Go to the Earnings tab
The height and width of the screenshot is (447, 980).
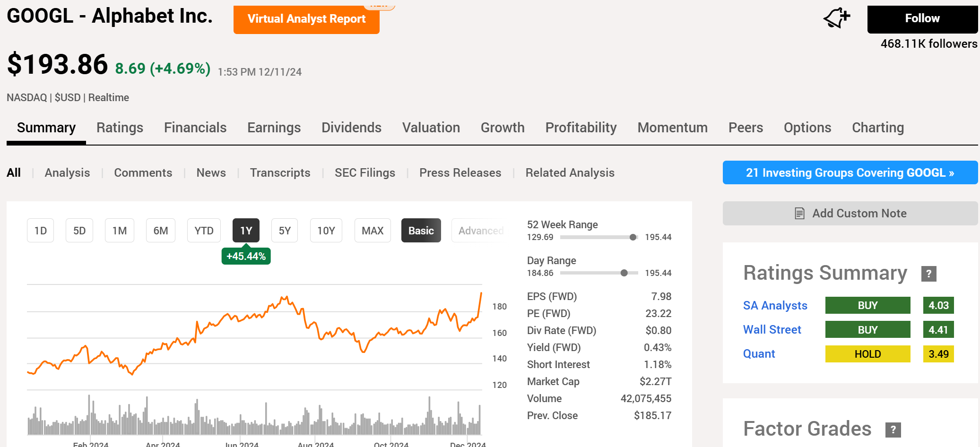coord(274,128)
